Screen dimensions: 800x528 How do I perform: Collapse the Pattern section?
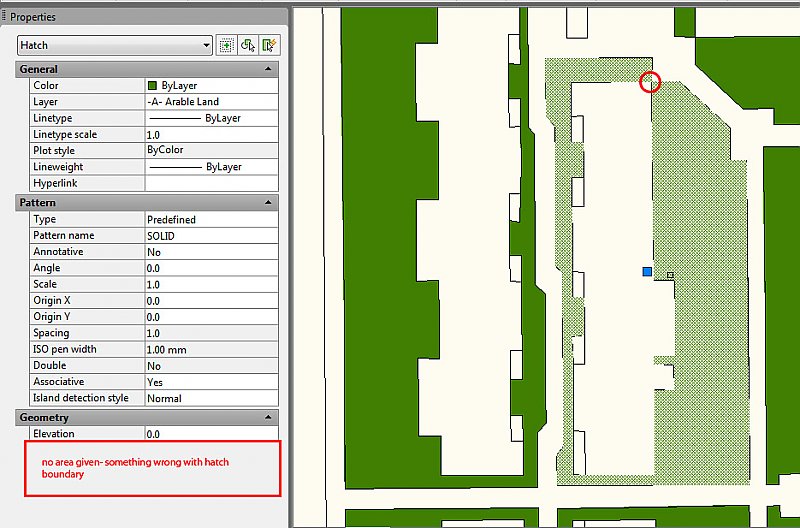tap(268, 203)
